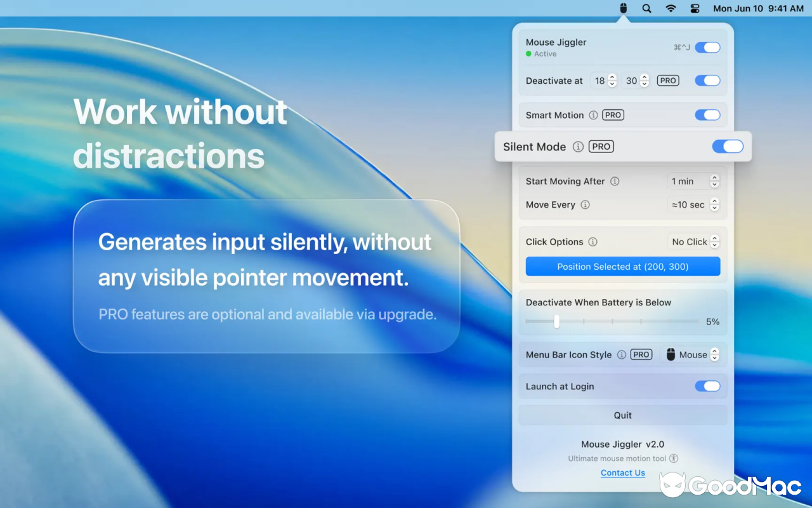
Task: Click the accessibility icon after Ultimate mouse motion tool
Action: click(674, 458)
